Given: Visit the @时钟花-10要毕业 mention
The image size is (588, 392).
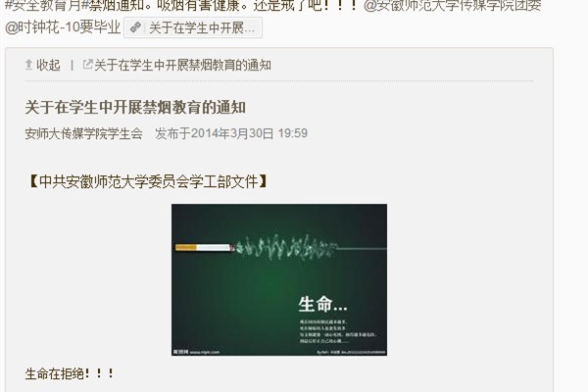Looking at the screenshot, I should pyautogui.click(x=63, y=27).
